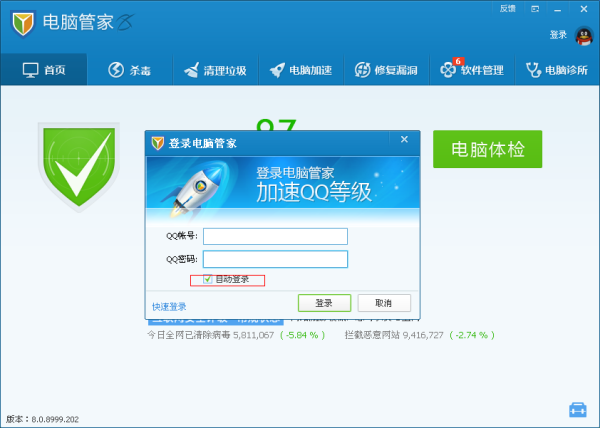Click the QQ penguin avatar
Screen dimensions: 600x428
[x=584, y=36]
